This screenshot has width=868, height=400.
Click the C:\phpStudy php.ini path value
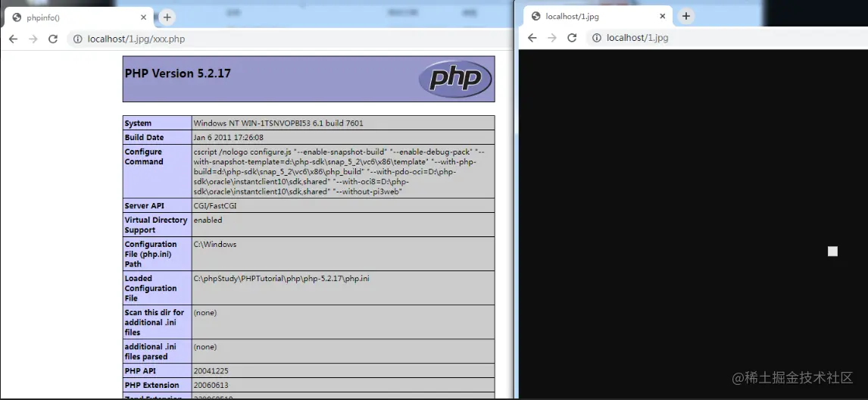[281, 278]
